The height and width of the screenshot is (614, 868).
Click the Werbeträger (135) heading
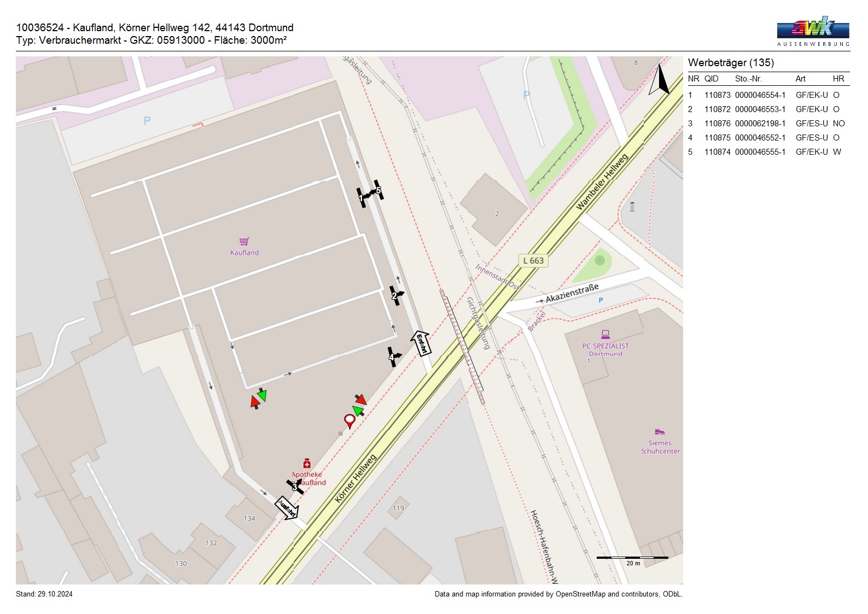pos(731,63)
